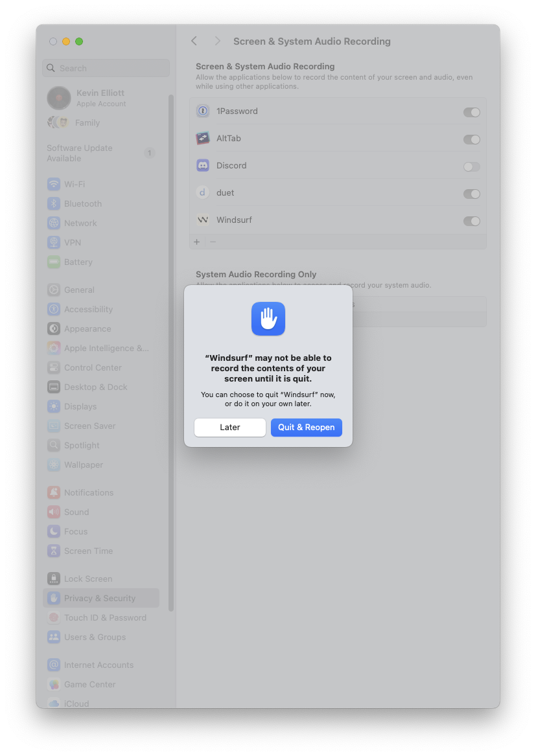Click the forward navigation chevron

(218, 41)
